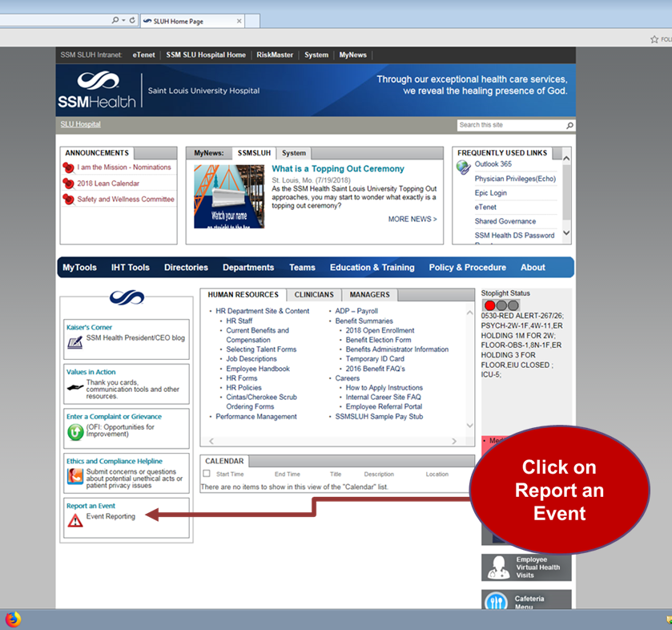The image size is (672, 630).
Task: Open the IHT Tools menu
Action: [131, 267]
